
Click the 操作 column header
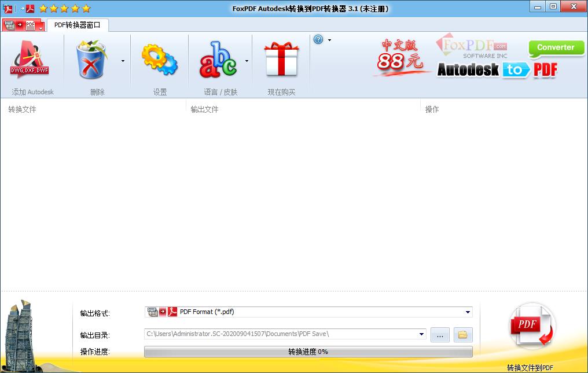pyautogui.click(x=432, y=109)
